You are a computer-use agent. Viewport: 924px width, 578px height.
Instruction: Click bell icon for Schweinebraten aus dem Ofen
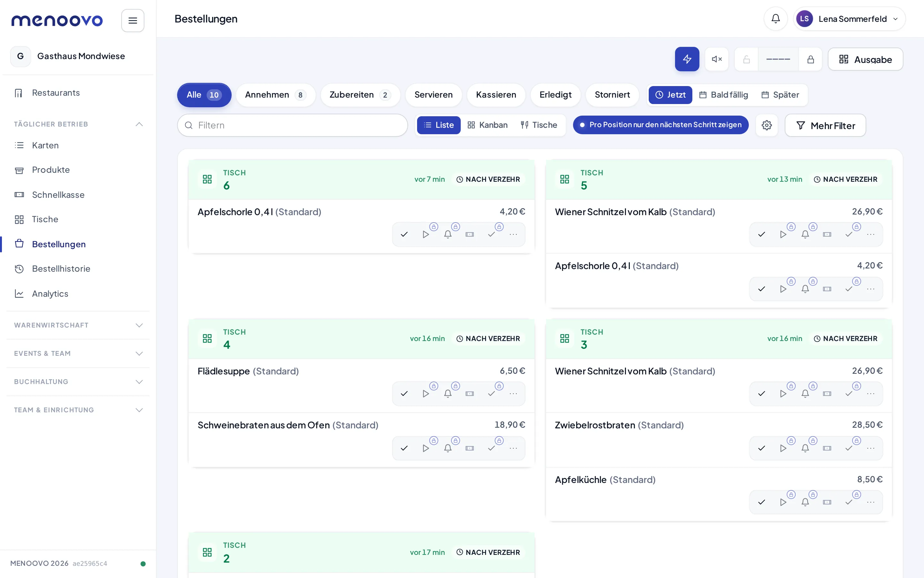[448, 448]
